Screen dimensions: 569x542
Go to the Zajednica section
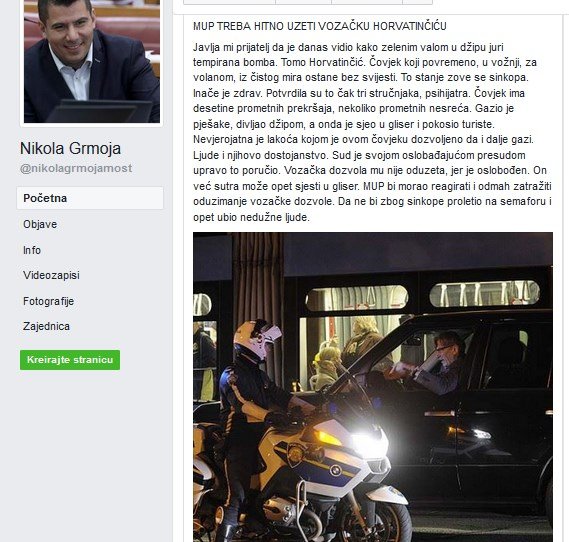[46, 326]
